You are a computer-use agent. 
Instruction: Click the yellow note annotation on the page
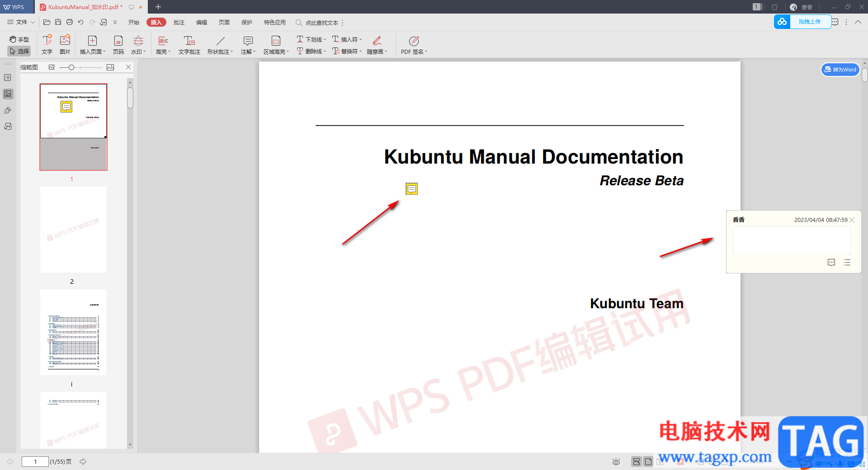pyautogui.click(x=411, y=189)
